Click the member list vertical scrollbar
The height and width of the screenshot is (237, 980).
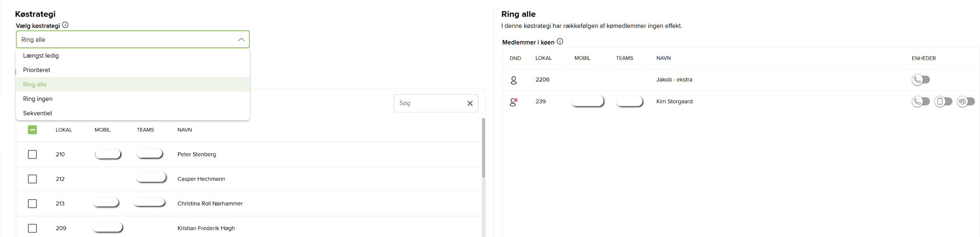(x=484, y=149)
